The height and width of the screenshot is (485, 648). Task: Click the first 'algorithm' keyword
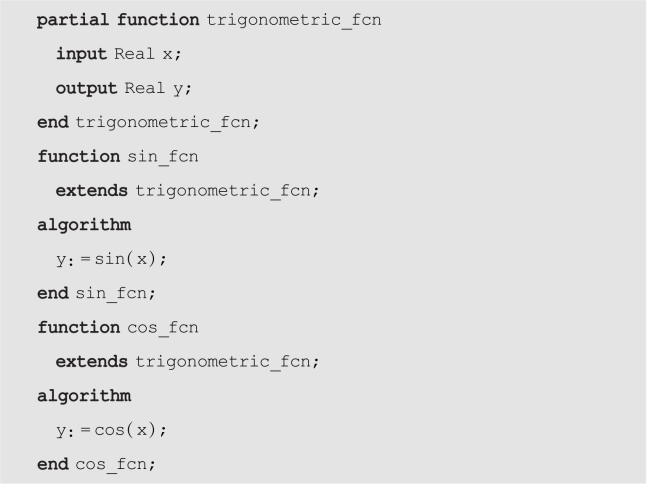[x=84, y=226]
